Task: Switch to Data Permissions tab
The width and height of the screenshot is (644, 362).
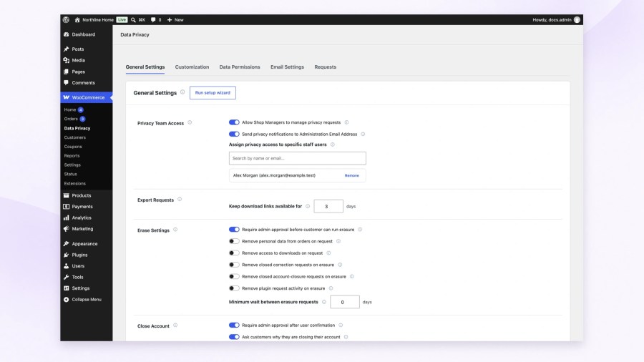Action: click(240, 67)
